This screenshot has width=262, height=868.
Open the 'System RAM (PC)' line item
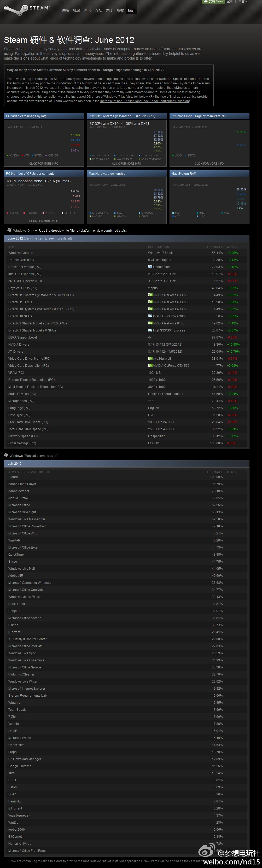[127, 260]
